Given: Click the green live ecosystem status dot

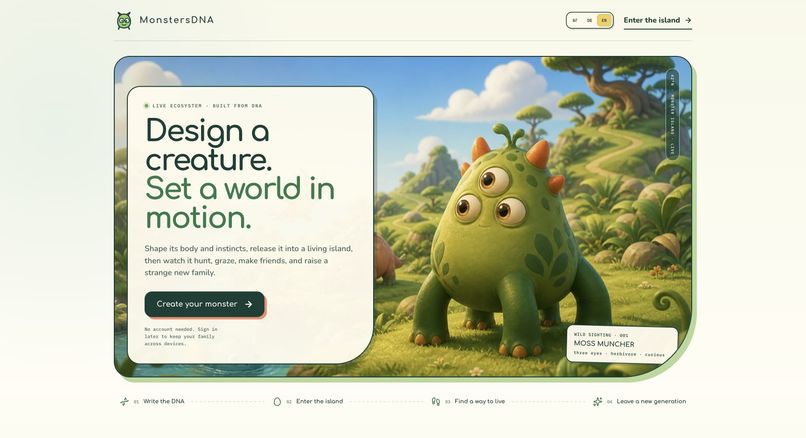Looking at the screenshot, I should click(x=146, y=106).
